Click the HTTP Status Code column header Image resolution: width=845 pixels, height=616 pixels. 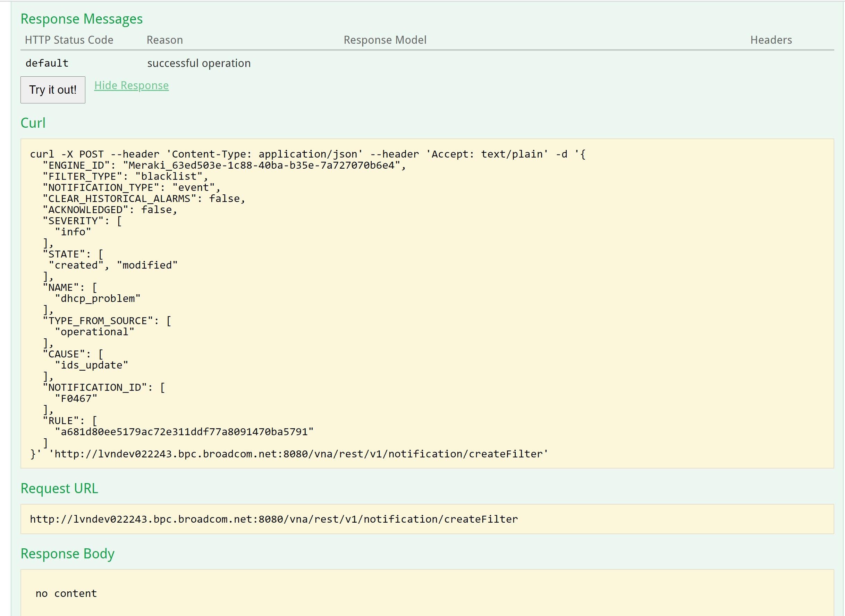tap(69, 40)
